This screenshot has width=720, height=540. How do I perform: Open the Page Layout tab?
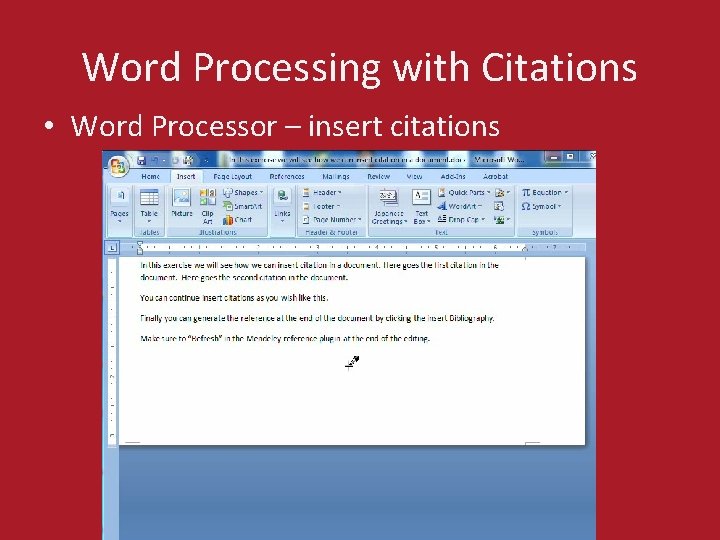tap(232, 176)
